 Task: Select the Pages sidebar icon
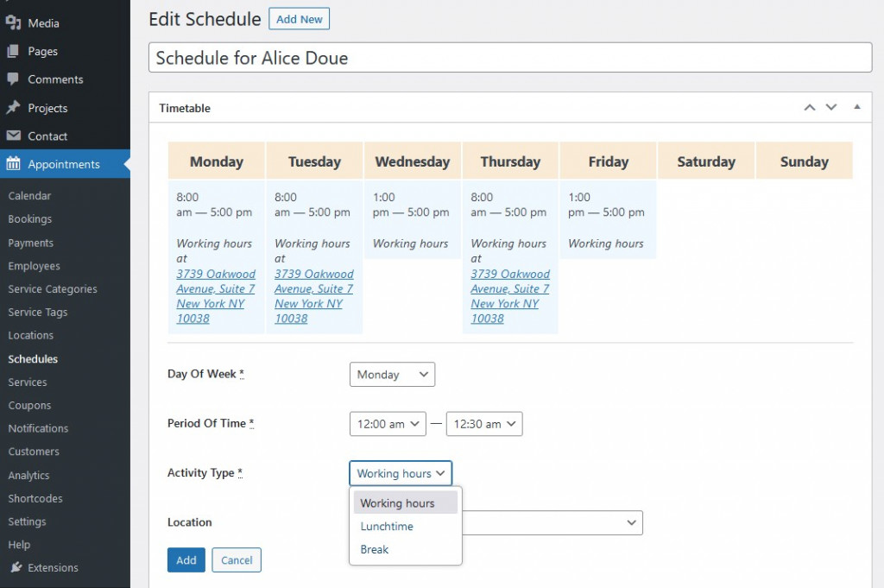[16, 51]
